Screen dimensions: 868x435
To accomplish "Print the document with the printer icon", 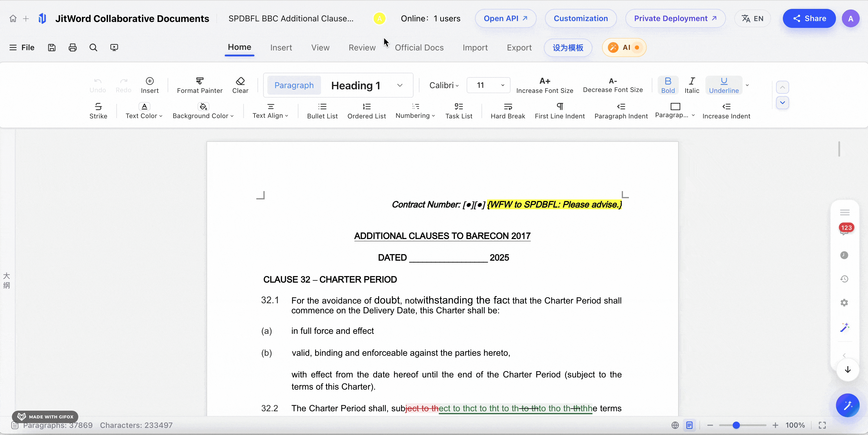I will pos(72,47).
